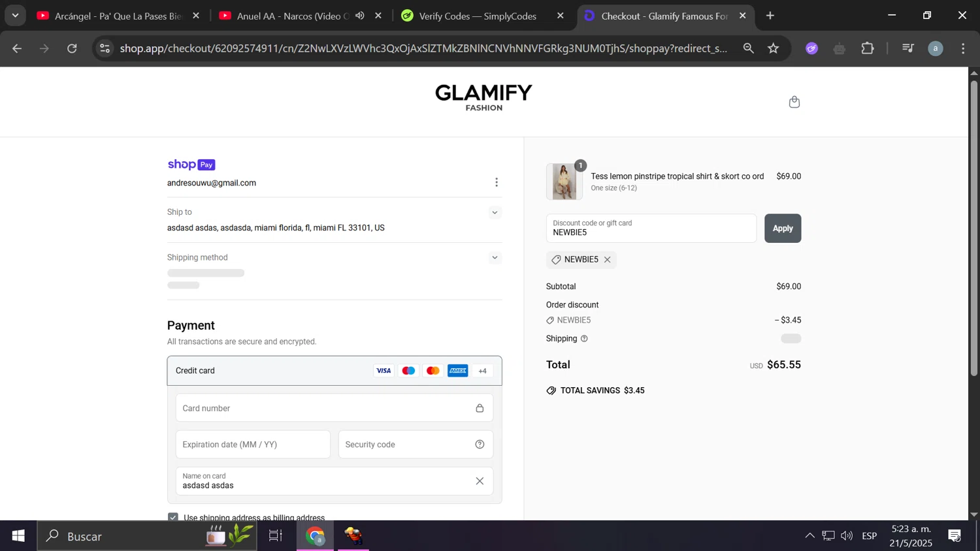Open the network icon in system tray
The height and width of the screenshot is (551, 980).
click(x=828, y=536)
